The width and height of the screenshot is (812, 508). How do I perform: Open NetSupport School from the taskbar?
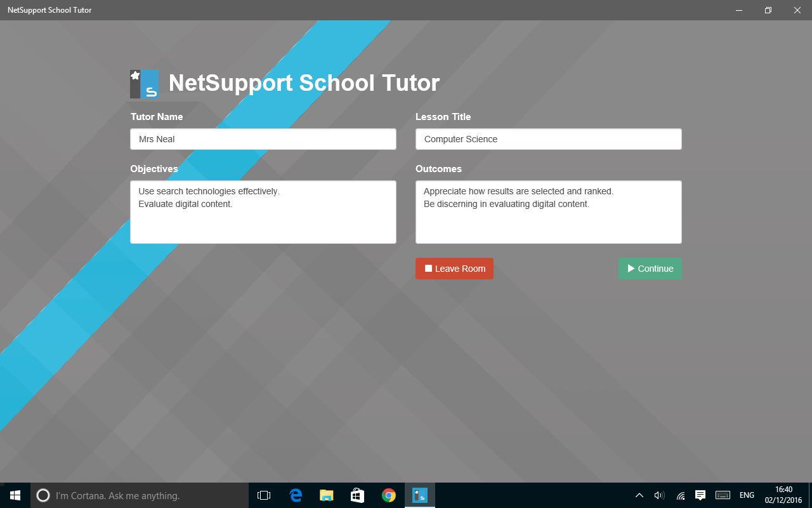pos(419,495)
